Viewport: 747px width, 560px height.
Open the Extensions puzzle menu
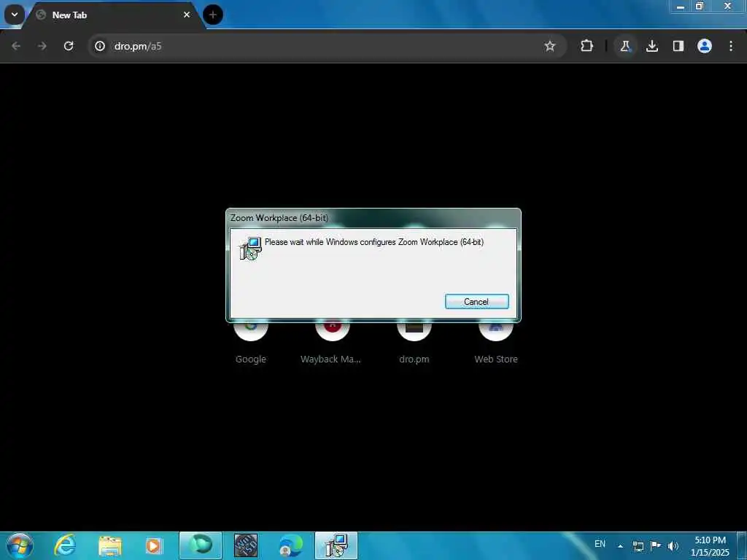(587, 46)
